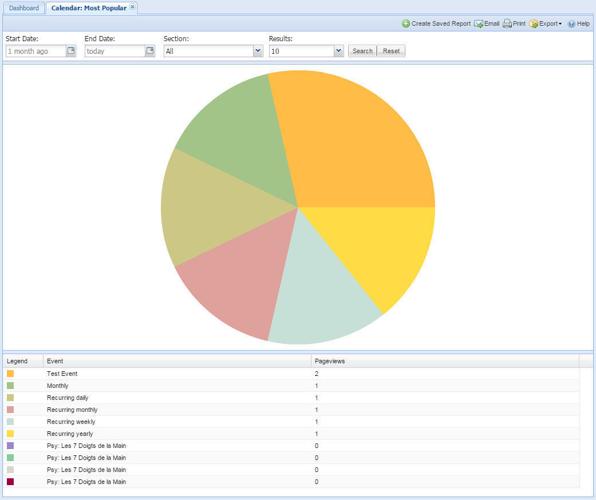Open the Start Date calendar picker
Image resolution: width=596 pixels, height=500 pixels.
pyautogui.click(x=71, y=51)
